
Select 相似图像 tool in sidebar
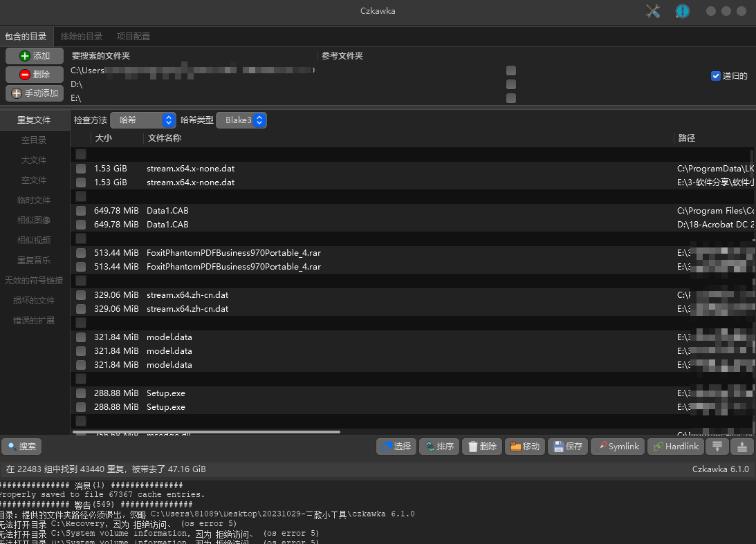click(34, 221)
